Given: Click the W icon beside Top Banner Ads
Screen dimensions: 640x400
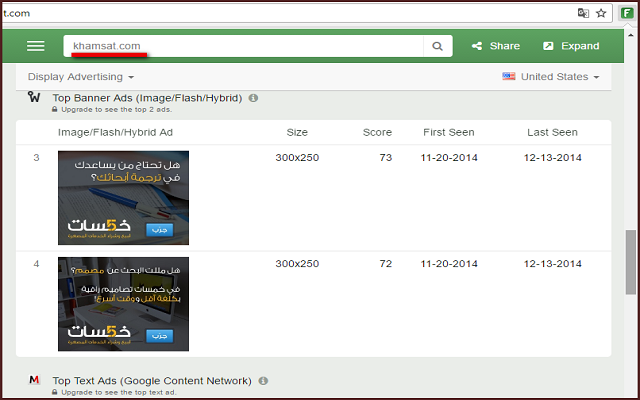Looking at the screenshot, I should [34, 98].
